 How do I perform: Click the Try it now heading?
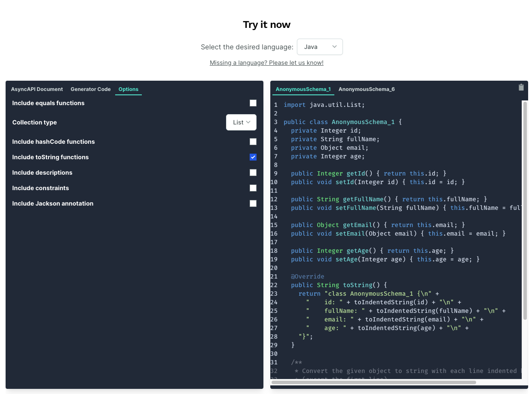(266, 24)
